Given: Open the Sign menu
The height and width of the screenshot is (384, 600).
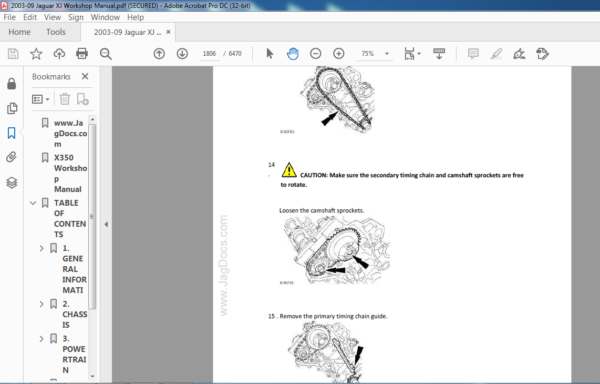Looking at the screenshot, I should coord(76,17).
